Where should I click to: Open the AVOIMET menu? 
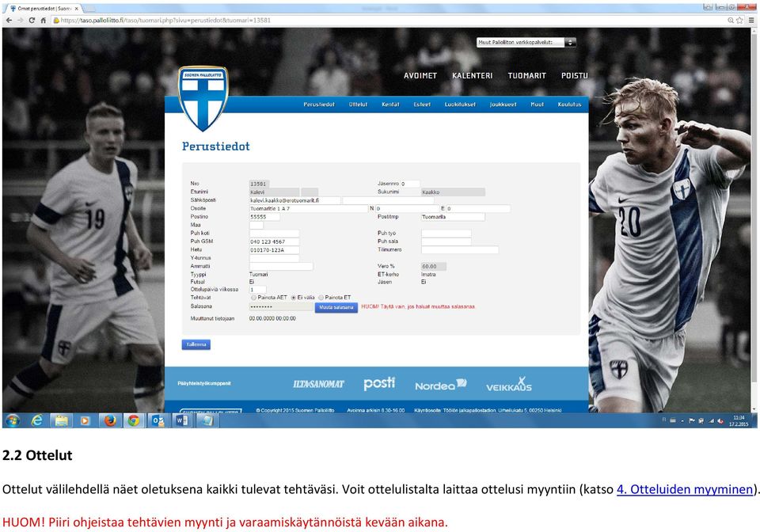(x=420, y=75)
